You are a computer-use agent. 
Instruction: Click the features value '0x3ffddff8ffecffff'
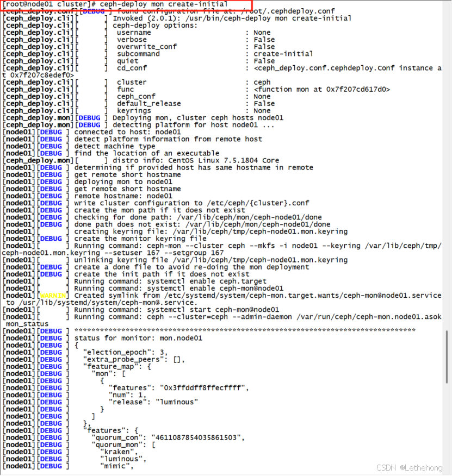(202, 388)
